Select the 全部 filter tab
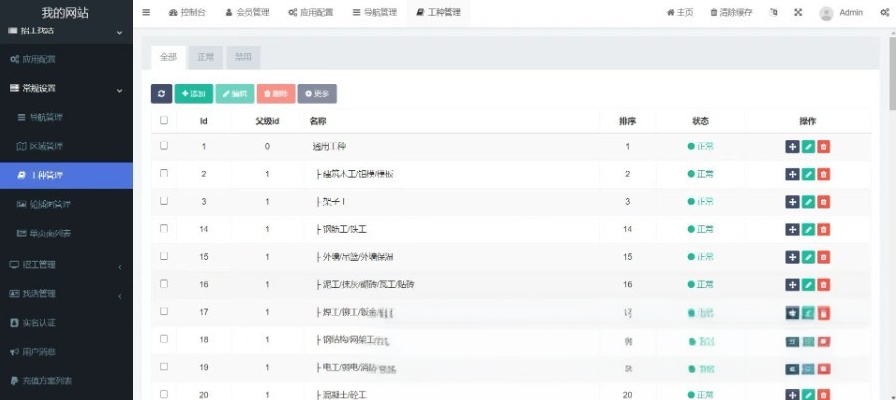The width and height of the screenshot is (896, 400). [169, 57]
